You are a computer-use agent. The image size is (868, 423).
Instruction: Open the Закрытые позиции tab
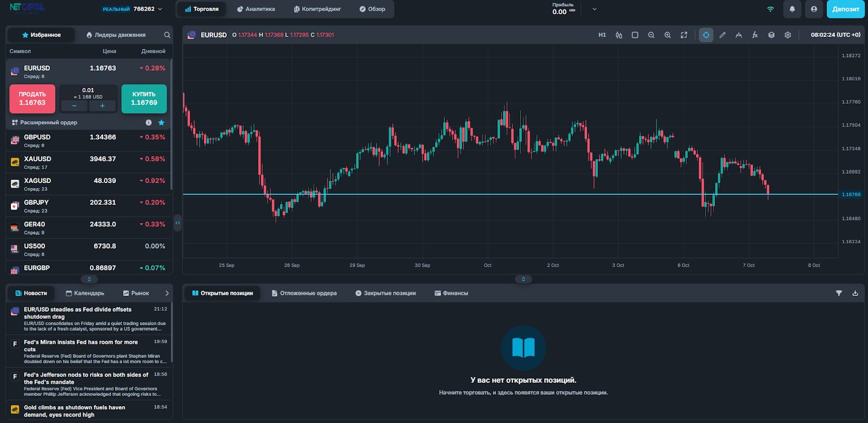(x=385, y=293)
